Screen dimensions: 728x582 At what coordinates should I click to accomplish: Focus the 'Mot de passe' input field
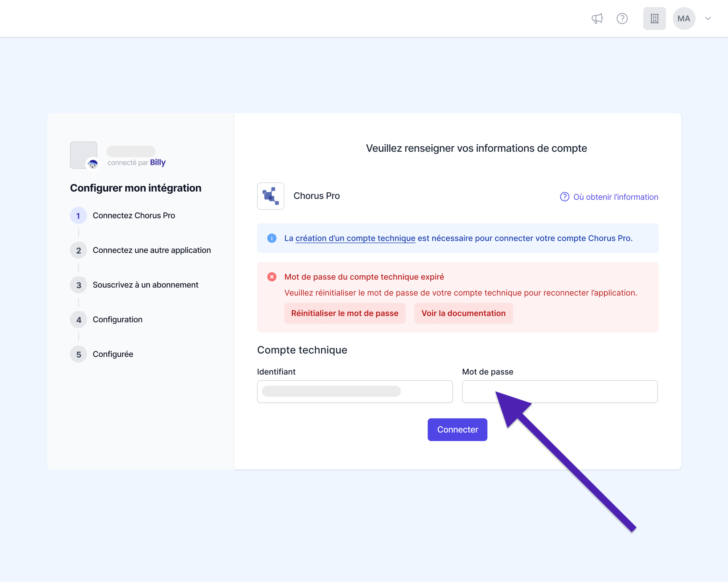[x=559, y=391]
